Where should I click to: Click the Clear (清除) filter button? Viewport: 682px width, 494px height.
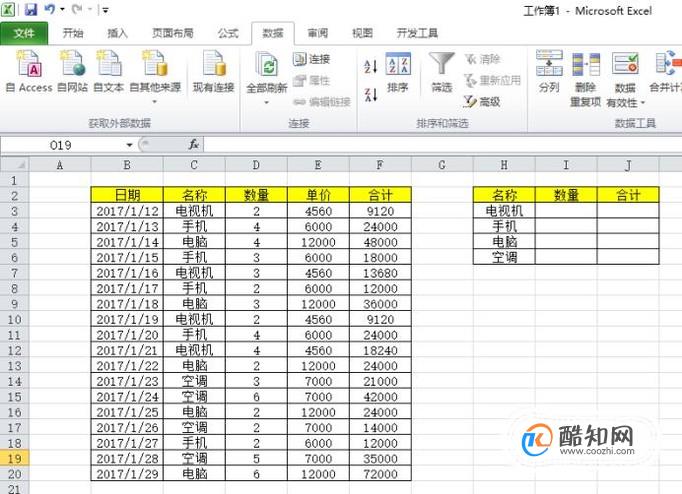(x=482, y=59)
